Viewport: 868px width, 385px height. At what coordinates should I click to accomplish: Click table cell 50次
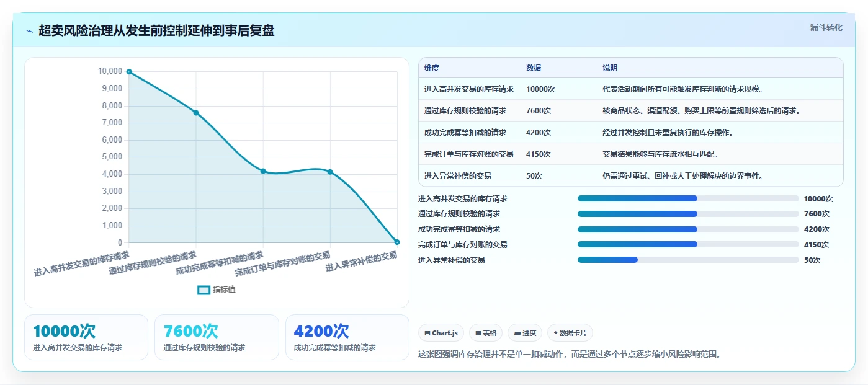[x=534, y=176]
